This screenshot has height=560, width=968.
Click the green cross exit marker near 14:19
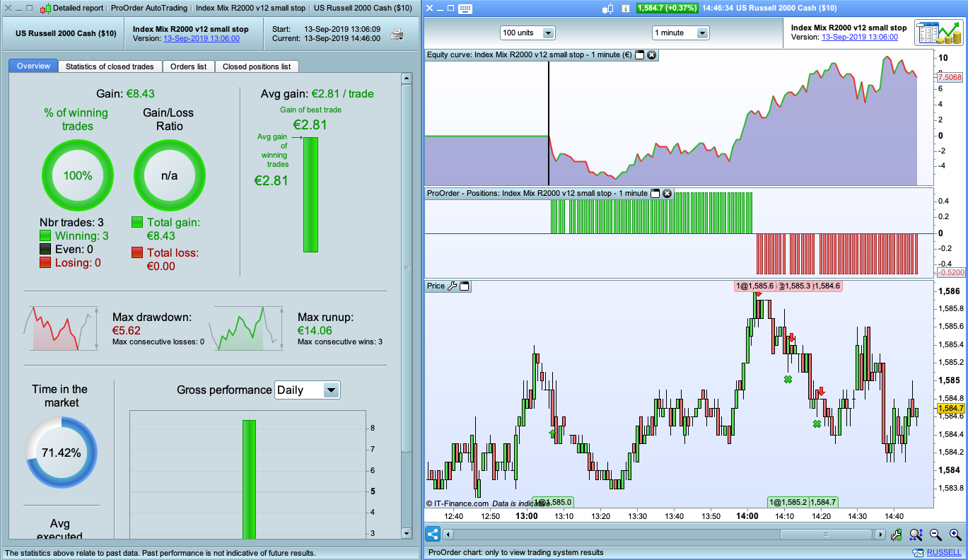(x=817, y=424)
